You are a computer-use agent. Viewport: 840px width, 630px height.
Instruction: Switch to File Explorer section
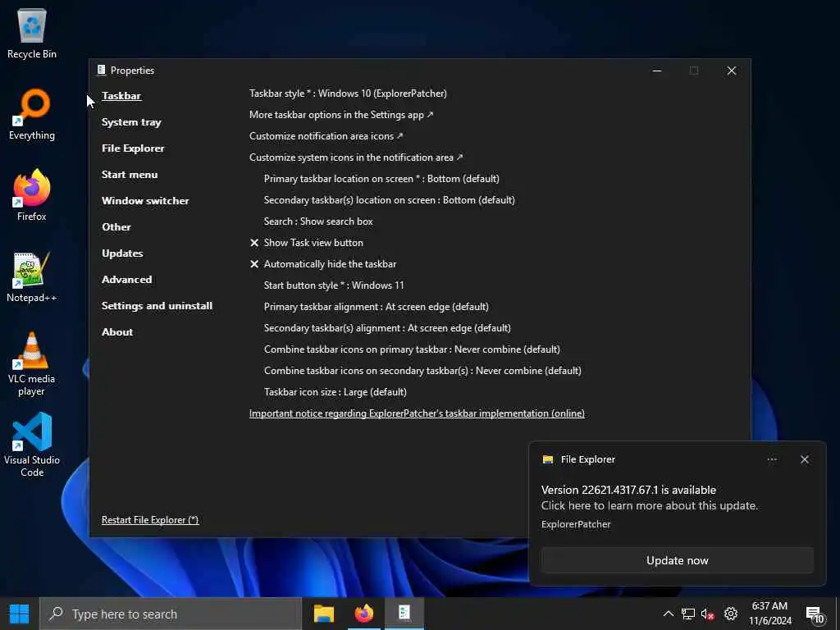click(x=133, y=148)
